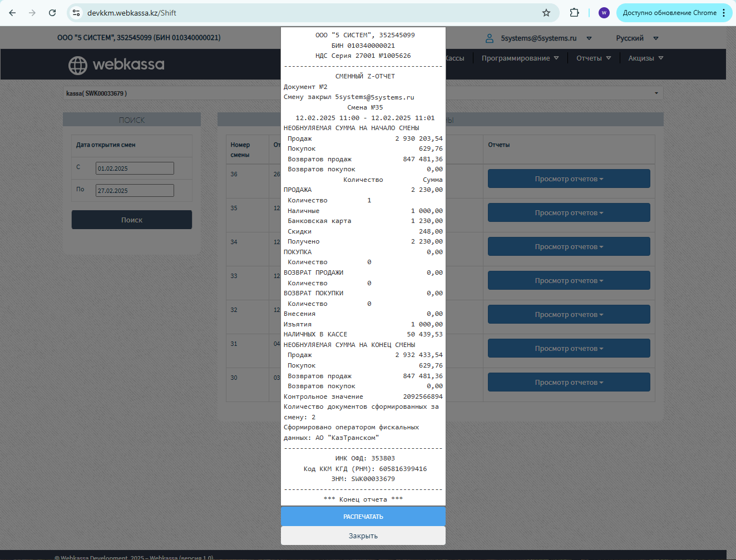Viewport: 736px width, 560px height.
Task: Open the Программирование menu
Action: [x=520, y=58]
